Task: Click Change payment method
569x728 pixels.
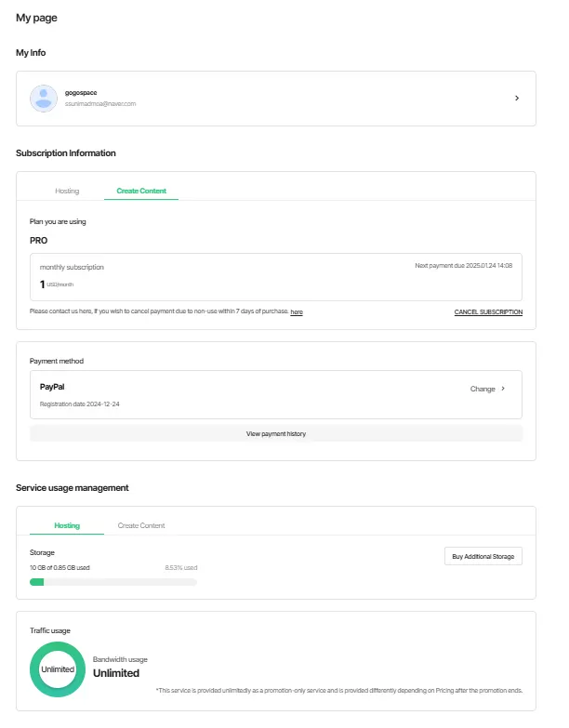Action: tap(483, 389)
